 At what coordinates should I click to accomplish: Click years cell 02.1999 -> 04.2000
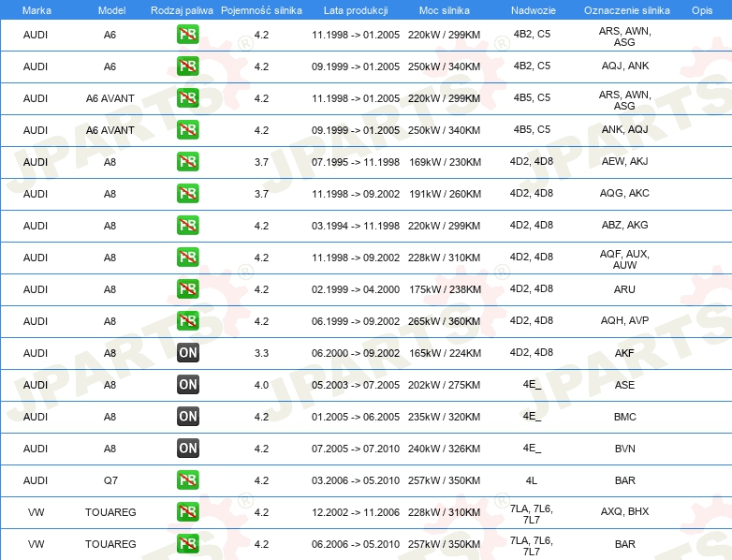point(356,289)
